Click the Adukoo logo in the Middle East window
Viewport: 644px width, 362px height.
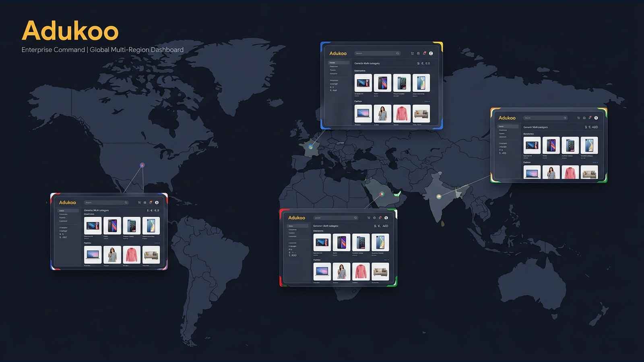point(297,218)
